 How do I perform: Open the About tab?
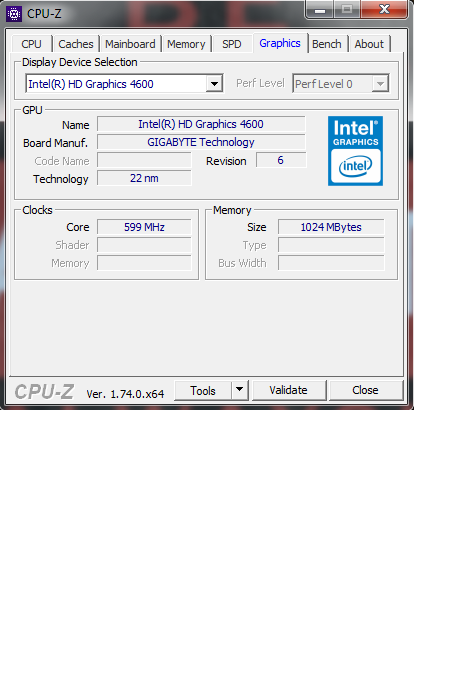(369, 44)
